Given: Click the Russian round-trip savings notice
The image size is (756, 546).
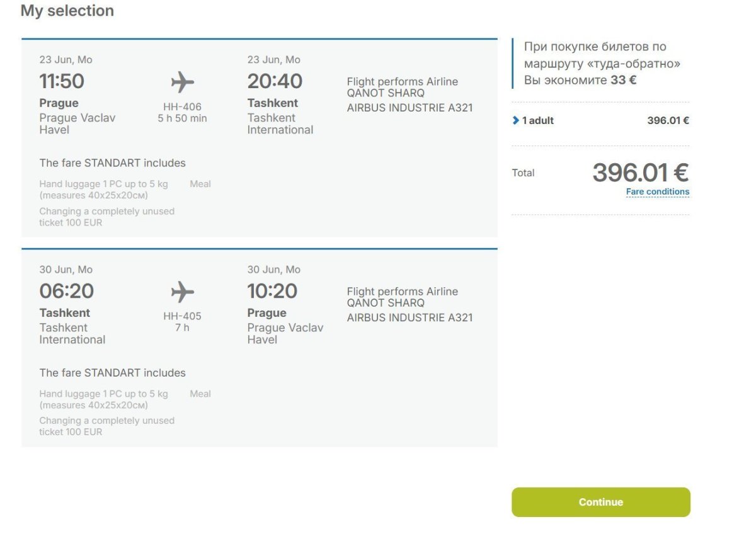Looking at the screenshot, I should tap(602, 64).
